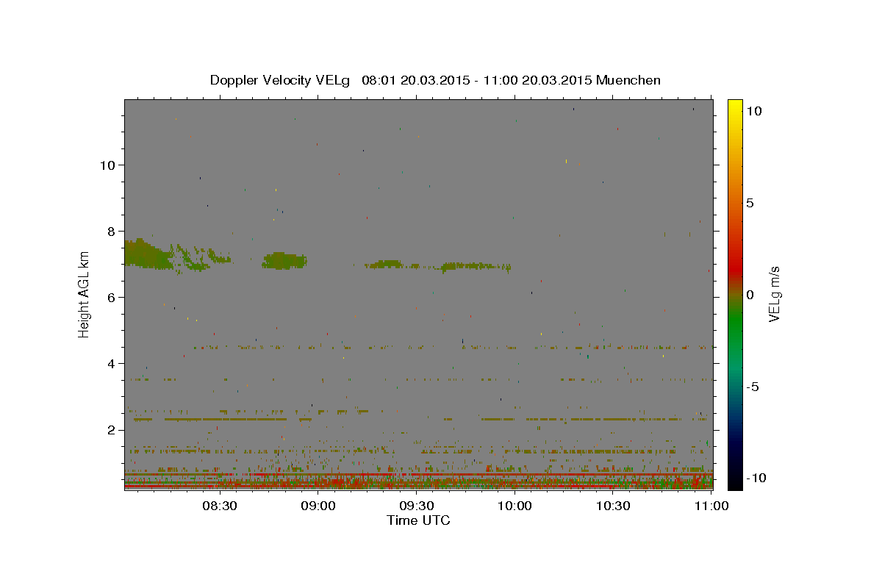Screen dimensions: 882x588
Task: Click the height axis label '2'
Action: click(110, 430)
